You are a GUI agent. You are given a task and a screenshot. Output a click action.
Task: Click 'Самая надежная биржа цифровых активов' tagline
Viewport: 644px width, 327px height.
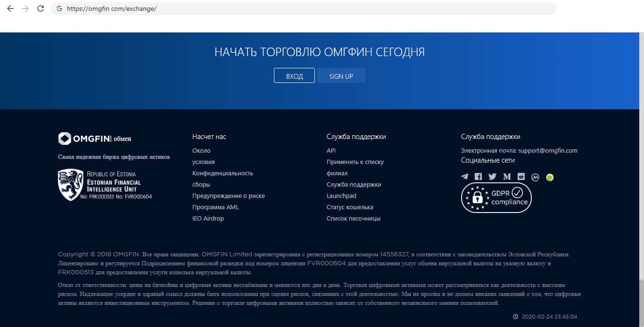(114, 157)
